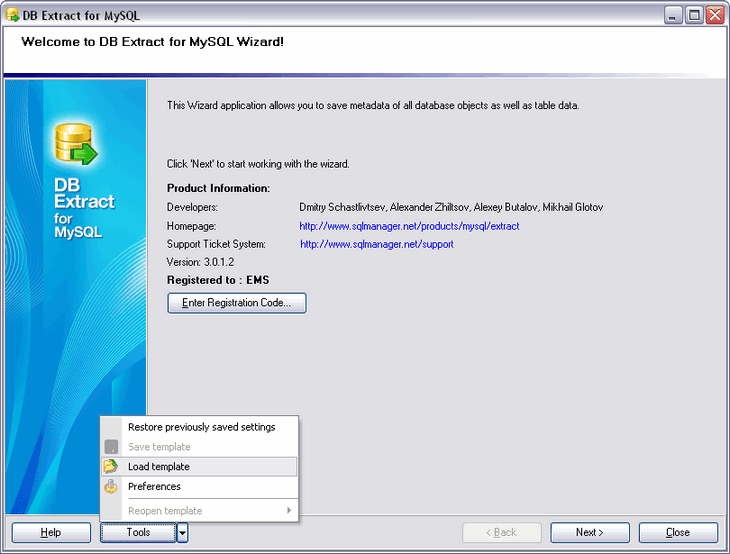Close the window with the red X
Screen dimensions: 730x554
tap(715, 15)
